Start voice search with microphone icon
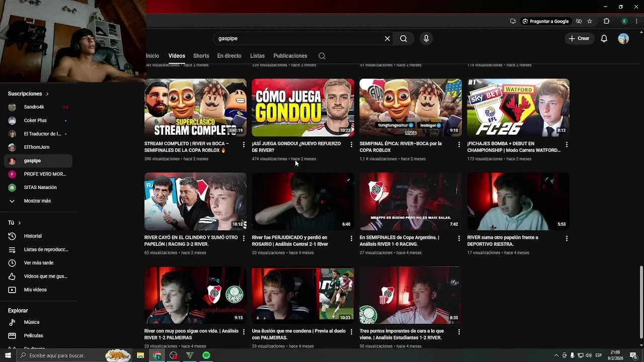644x362 pixels. (426, 38)
